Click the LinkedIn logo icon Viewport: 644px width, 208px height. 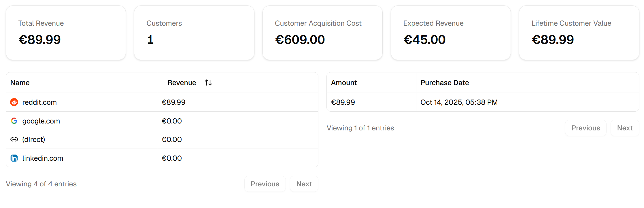tap(14, 158)
